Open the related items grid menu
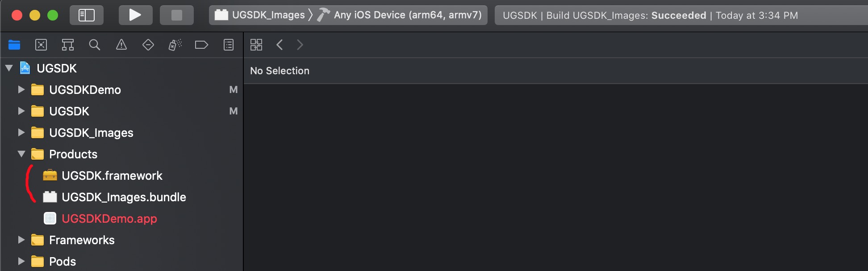 point(256,45)
